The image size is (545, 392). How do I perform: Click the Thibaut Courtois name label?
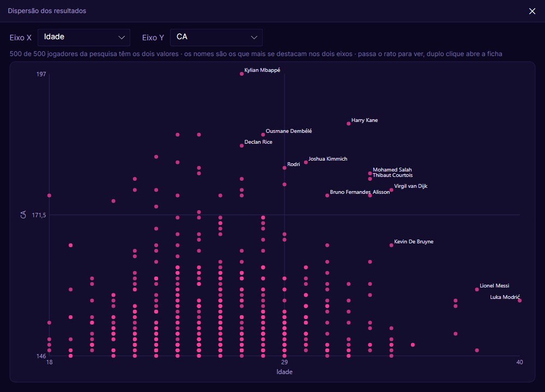[x=392, y=175]
